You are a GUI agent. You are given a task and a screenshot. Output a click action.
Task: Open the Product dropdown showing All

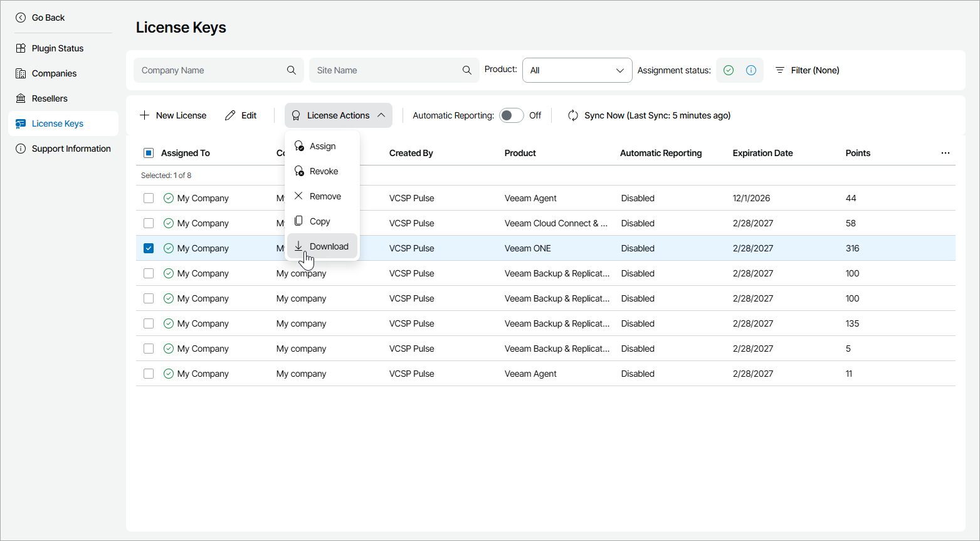pos(577,70)
